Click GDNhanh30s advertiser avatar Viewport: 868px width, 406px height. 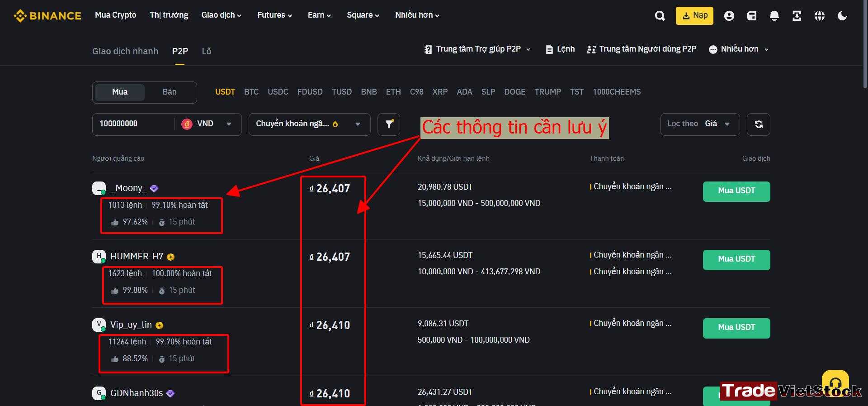coord(99,393)
